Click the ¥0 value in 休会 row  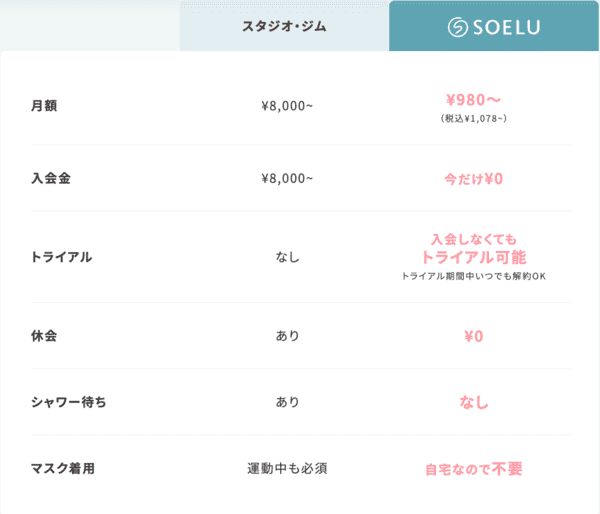point(474,336)
